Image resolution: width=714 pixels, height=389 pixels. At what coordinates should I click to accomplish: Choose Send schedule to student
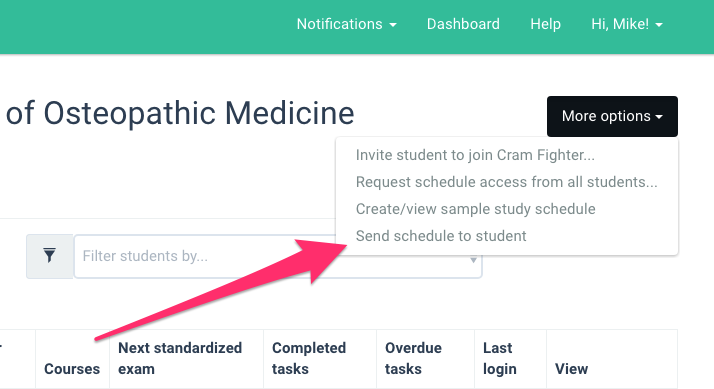point(441,236)
